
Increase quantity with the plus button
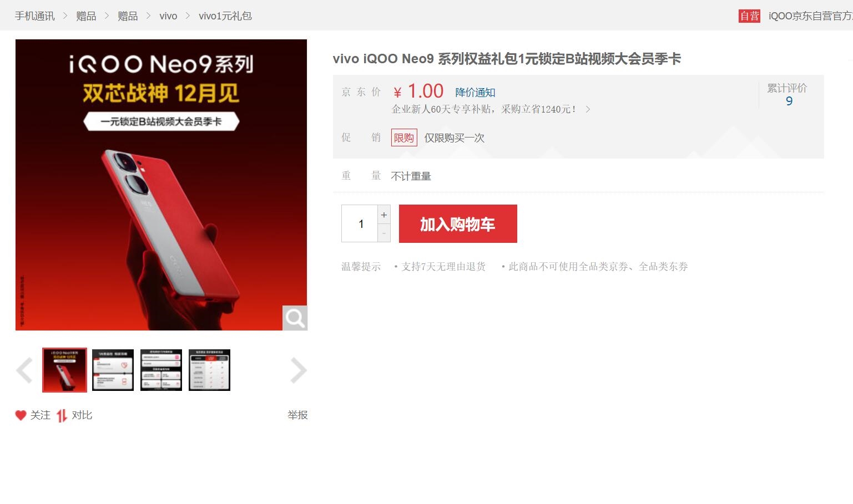pos(384,215)
